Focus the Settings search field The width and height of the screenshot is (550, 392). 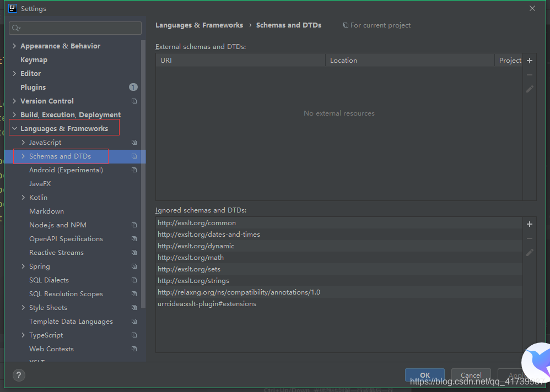(76, 28)
